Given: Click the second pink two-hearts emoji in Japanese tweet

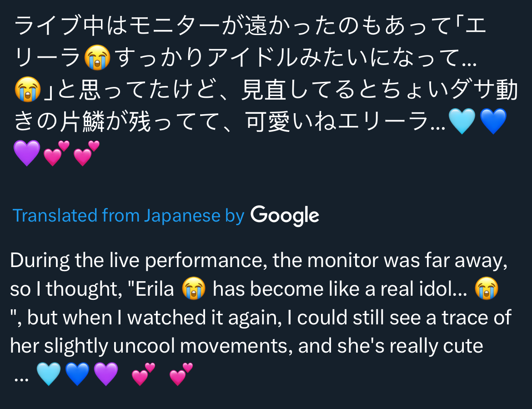Looking at the screenshot, I should click(x=86, y=153).
